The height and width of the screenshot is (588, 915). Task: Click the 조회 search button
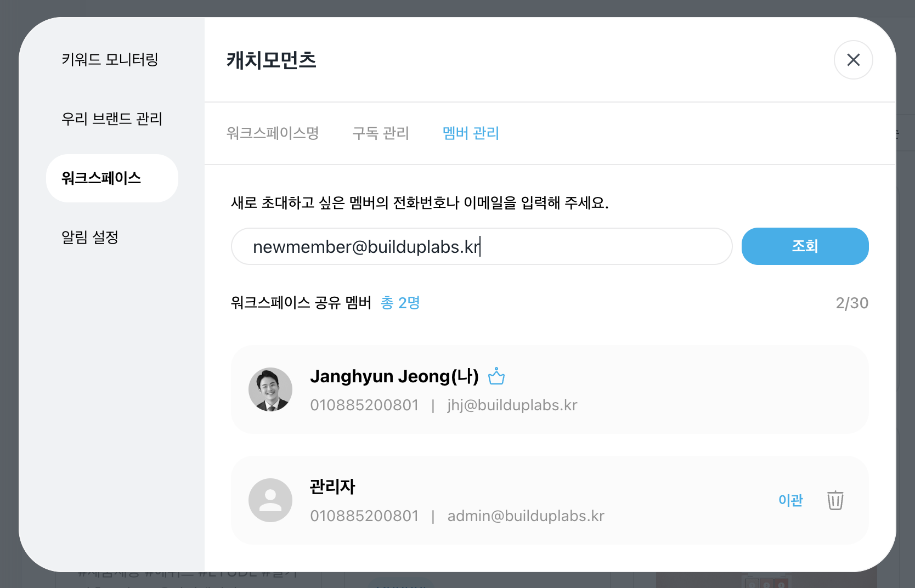pos(805,246)
